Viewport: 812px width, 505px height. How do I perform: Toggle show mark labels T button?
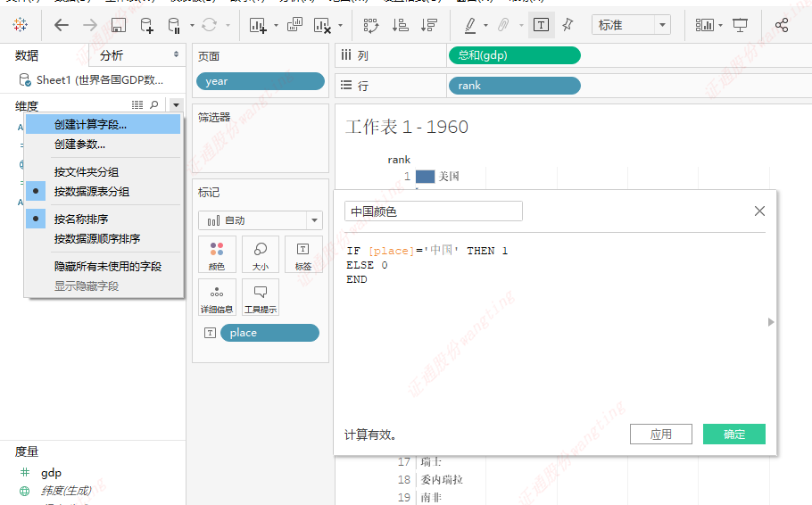(541, 25)
